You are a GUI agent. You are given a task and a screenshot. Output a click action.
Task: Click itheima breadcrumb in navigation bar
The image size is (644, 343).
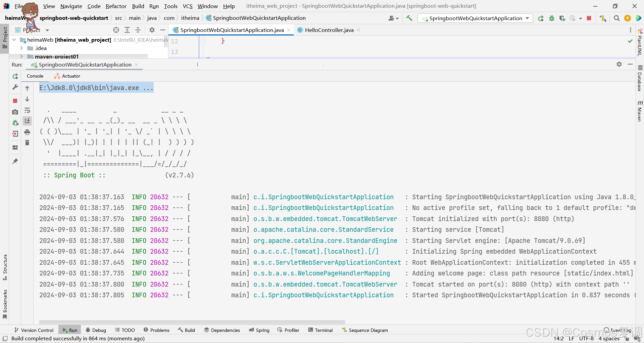[190, 18]
